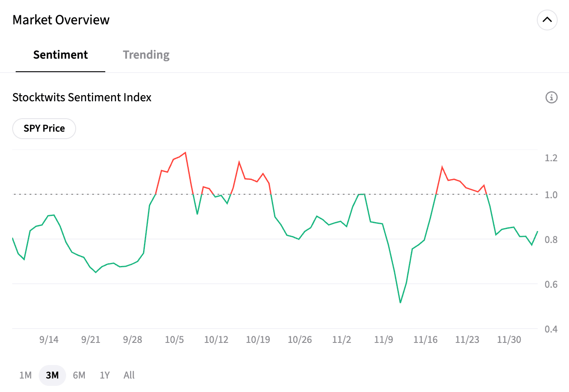569x392 pixels.
Task: Select the Sentiment tab
Action: [x=60, y=55]
